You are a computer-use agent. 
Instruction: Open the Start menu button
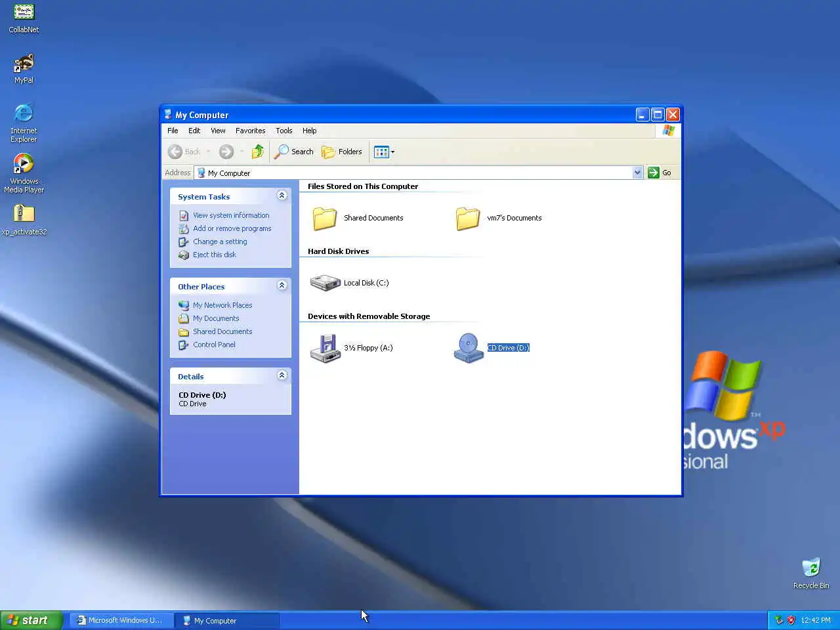click(x=31, y=620)
